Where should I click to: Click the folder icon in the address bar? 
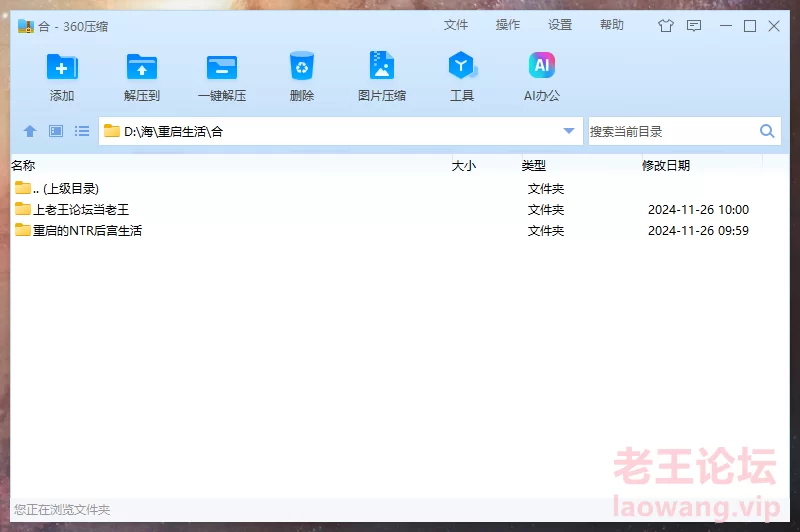pyautogui.click(x=112, y=131)
